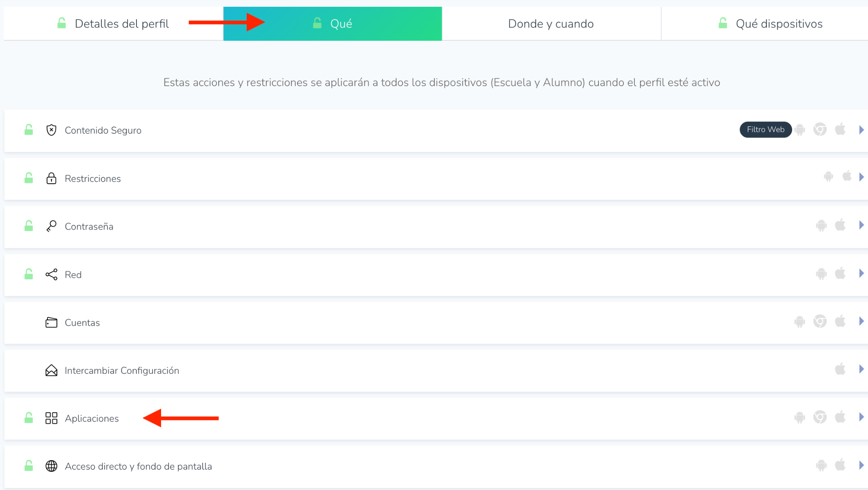Click the shield icon beside Contenido Seguro
The width and height of the screenshot is (868, 490).
tap(51, 130)
